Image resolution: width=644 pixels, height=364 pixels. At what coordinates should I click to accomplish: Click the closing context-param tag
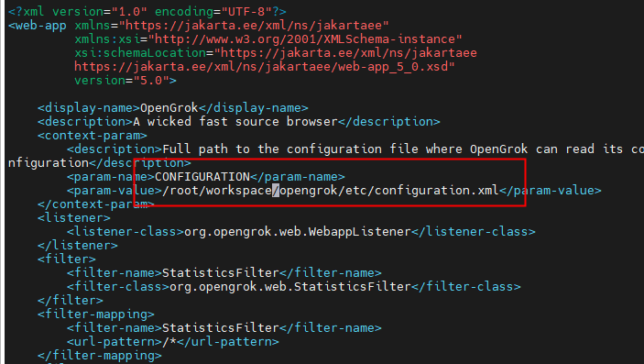click(95, 204)
